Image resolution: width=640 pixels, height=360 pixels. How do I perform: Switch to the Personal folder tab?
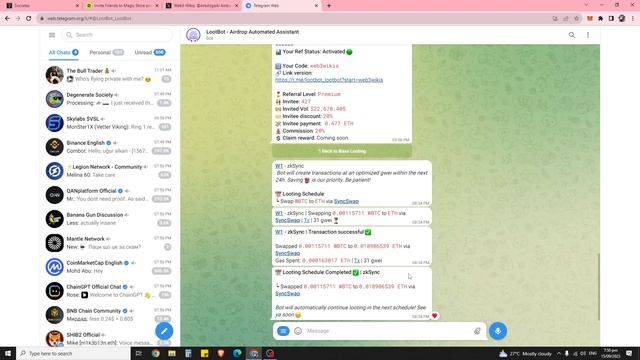(107, 53)
